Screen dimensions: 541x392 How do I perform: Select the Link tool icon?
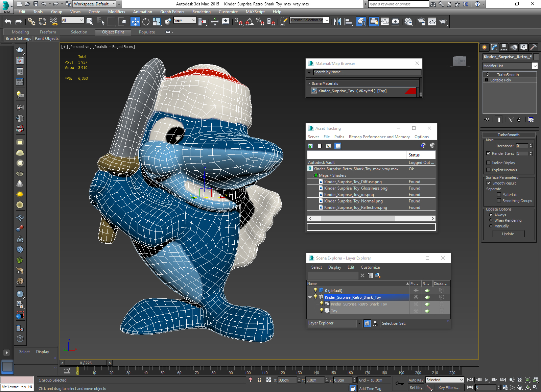click(x=31, y=22)
